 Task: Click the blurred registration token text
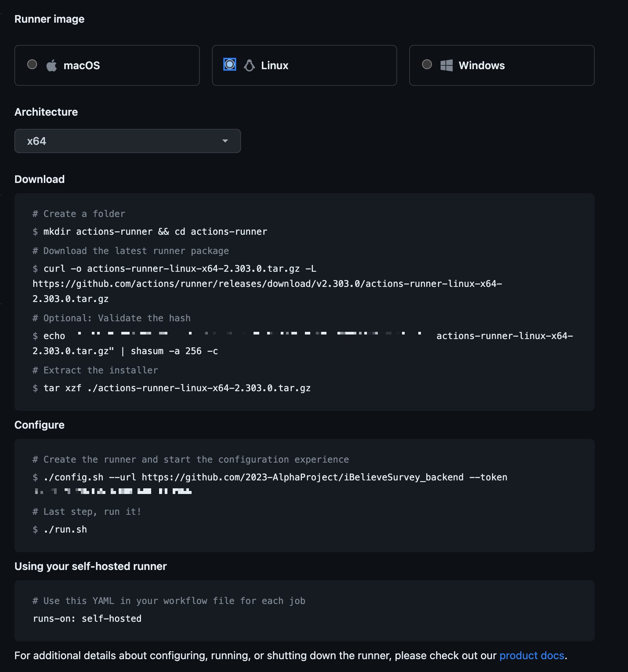113,491
